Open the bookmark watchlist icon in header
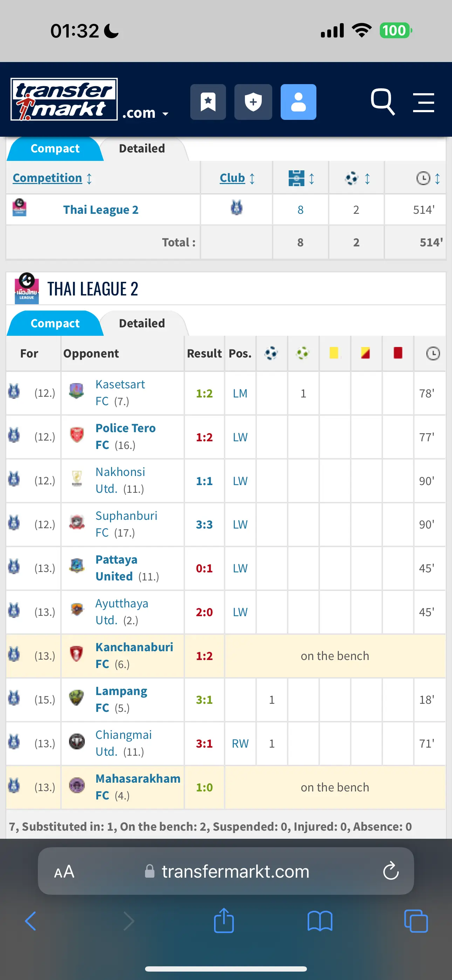This screenshot has height=980, width=452. click(208, 102)
